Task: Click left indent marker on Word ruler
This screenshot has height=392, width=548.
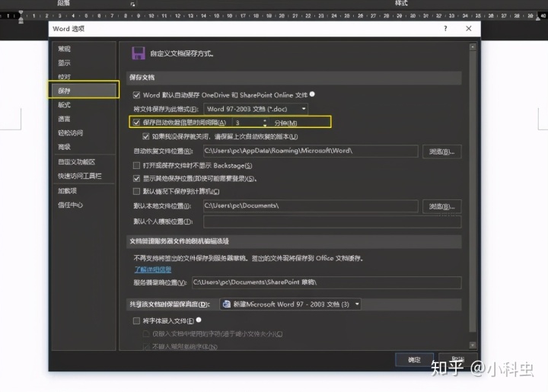Action: click(x=21, y=17)
